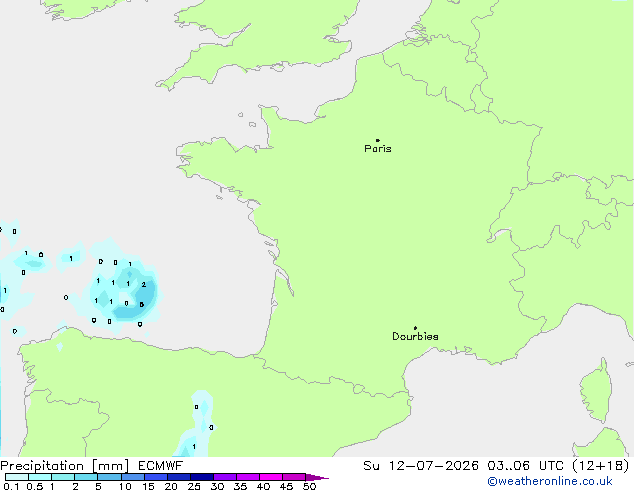Click the Paris location dot

click(378, 140)
